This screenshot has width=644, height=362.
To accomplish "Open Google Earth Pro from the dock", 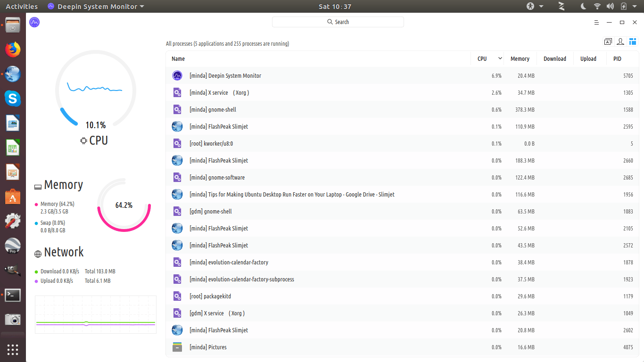I will point(13,246).
